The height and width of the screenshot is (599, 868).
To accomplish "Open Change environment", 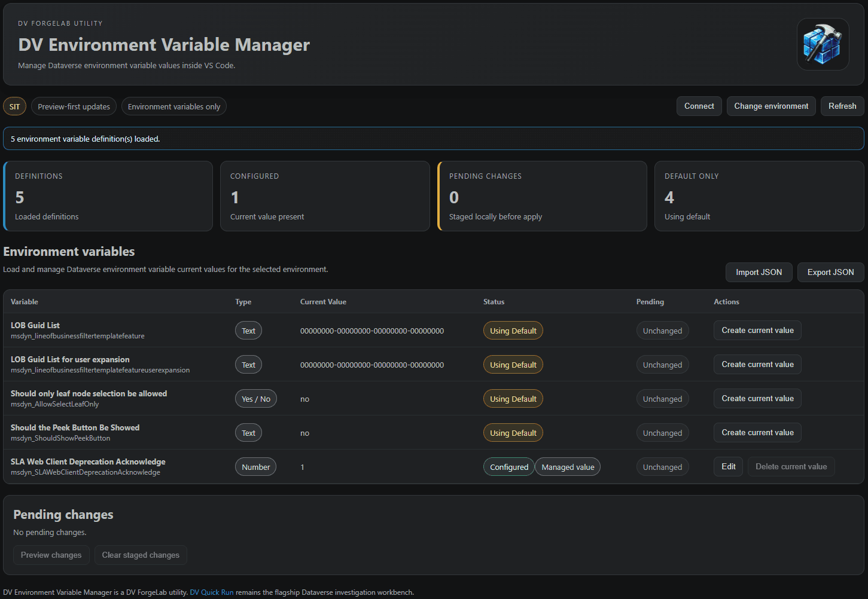I will tap(771, 106).
